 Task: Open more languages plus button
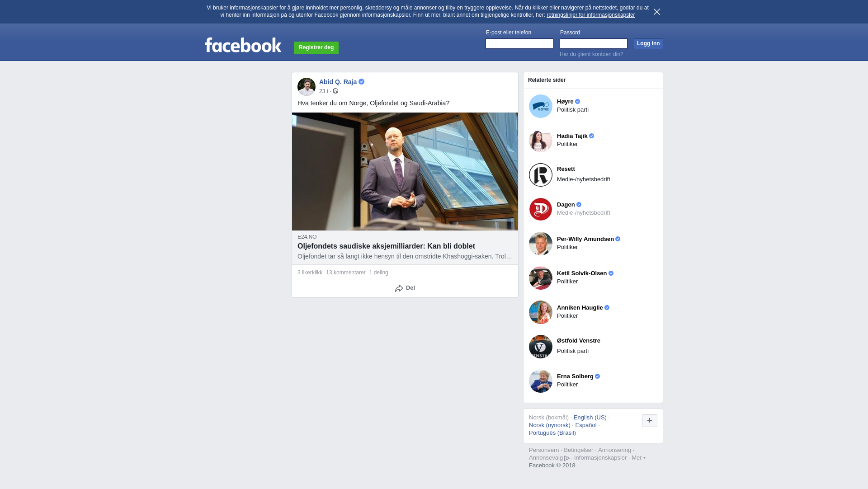click(x=650, y=421)
